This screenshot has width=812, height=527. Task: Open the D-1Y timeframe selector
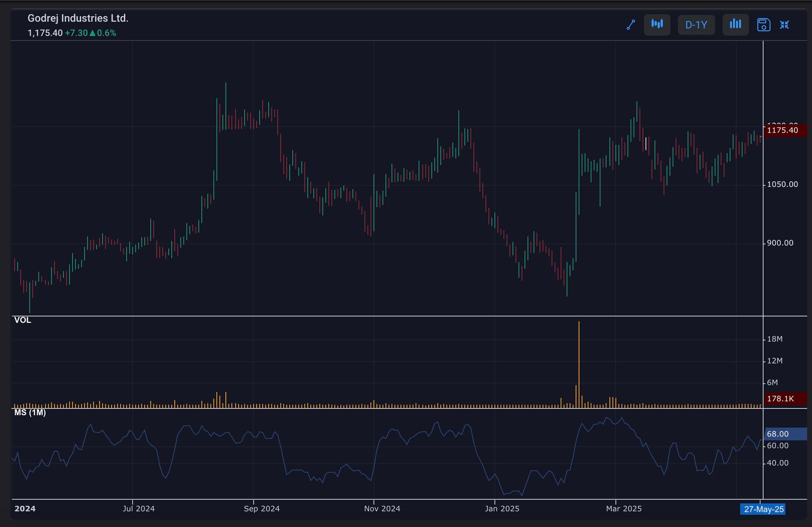click(696, 25)
